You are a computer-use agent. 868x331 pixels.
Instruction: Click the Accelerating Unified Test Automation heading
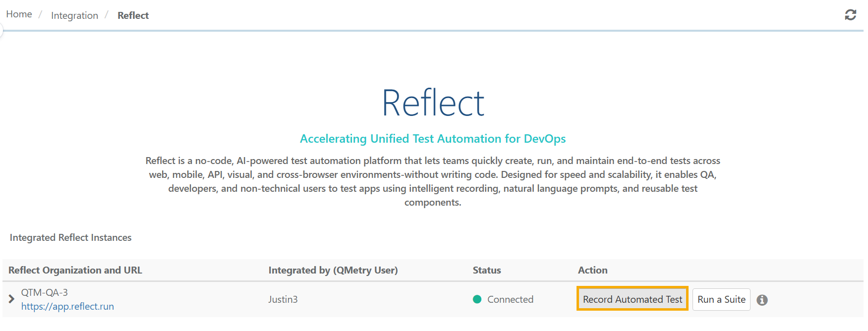(433, 139)
